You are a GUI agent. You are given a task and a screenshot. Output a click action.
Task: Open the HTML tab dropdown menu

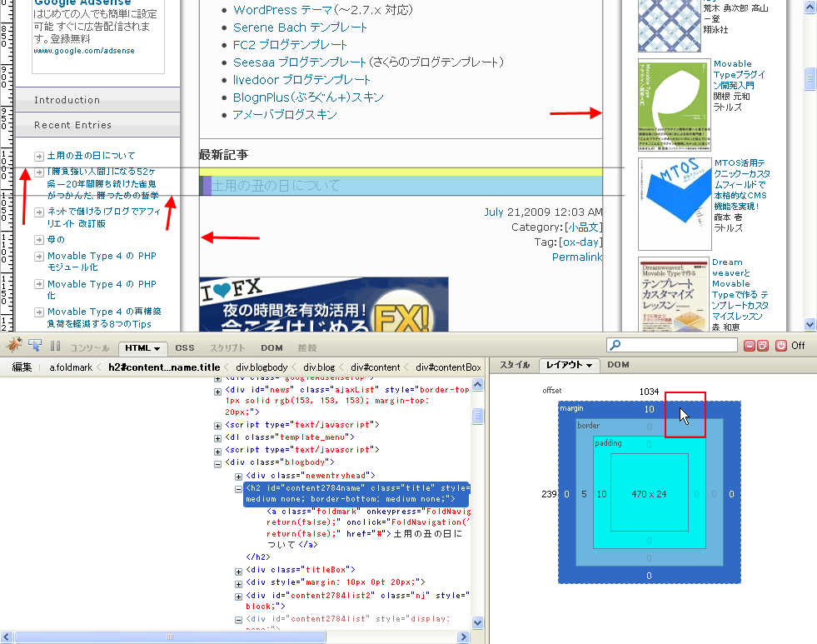coord(157,348)
